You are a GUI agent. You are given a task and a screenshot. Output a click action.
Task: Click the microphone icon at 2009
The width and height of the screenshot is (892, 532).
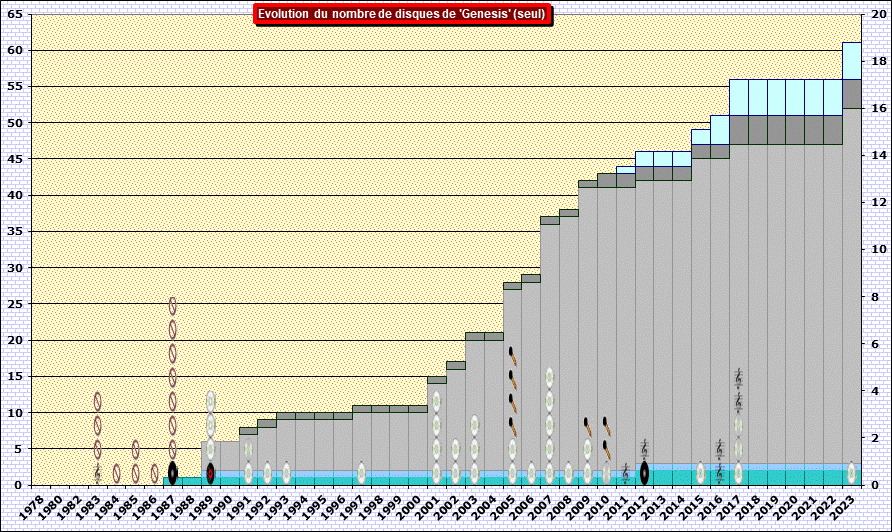pyautogui.click(x=587, y=426)
